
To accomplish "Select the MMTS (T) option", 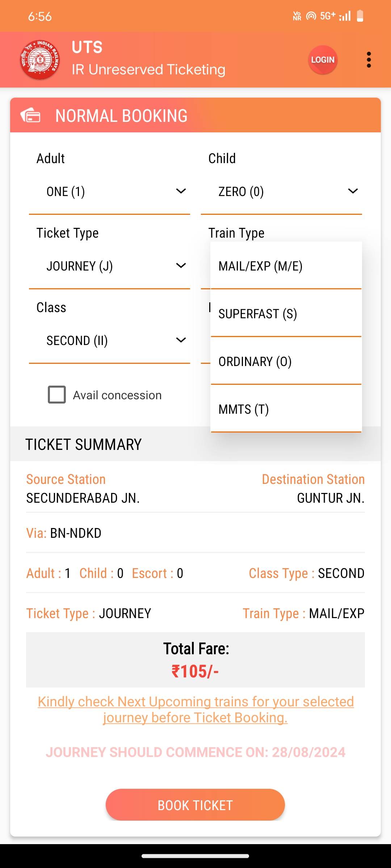I will (286, 409).
